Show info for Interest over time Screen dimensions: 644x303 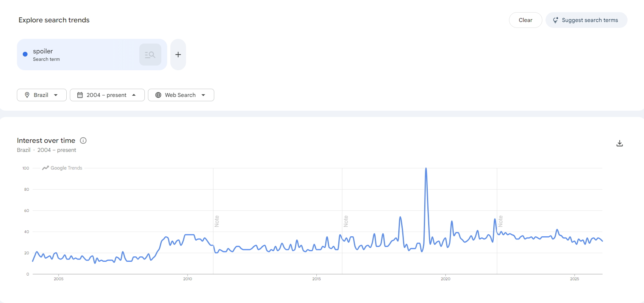pyautogui.click(x=83, y=141)
